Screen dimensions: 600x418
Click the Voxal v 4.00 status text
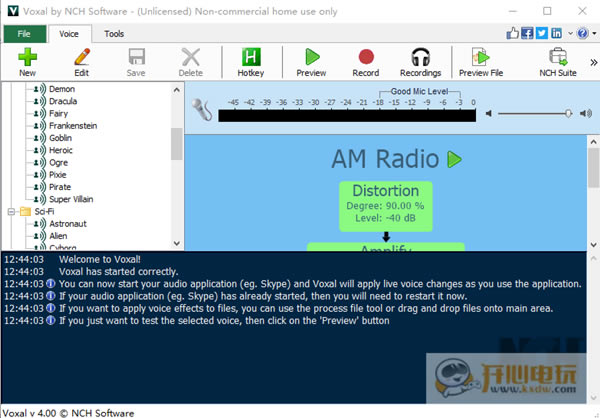(68, 413)
